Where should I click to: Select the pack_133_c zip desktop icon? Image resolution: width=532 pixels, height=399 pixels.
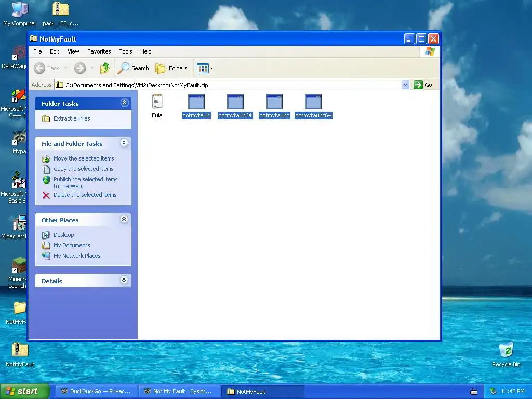click(60, 14)
